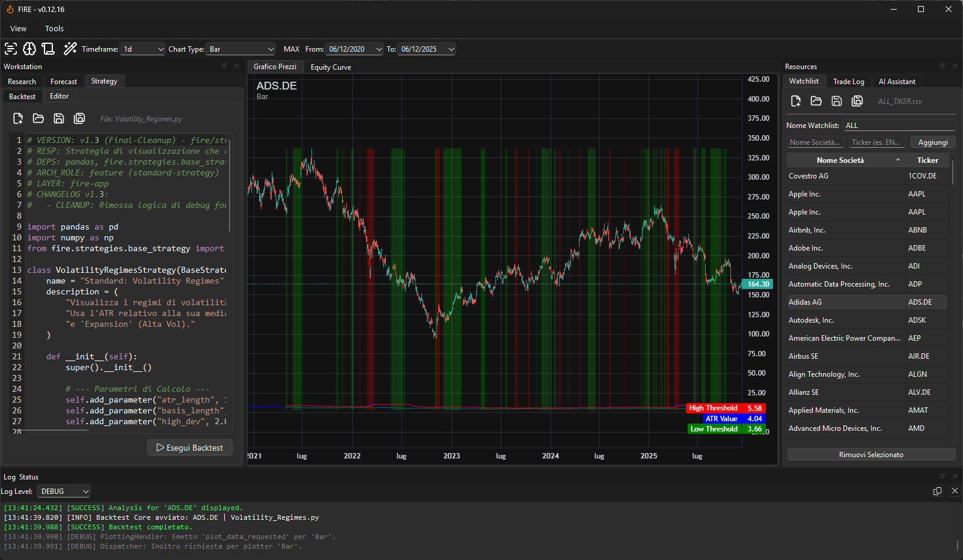Switch to the Equity Curve tab

pos(331,67)
